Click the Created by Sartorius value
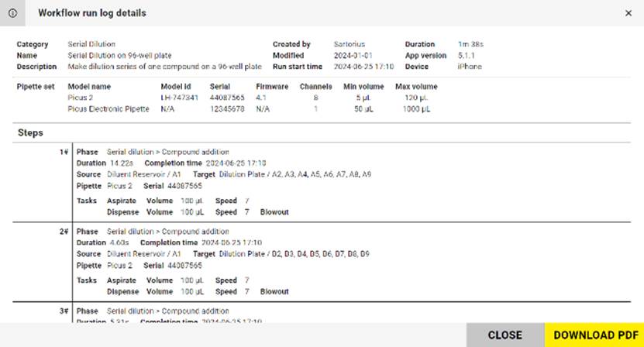644x347 pixels. pyautogui.click(x=350, y=44)
